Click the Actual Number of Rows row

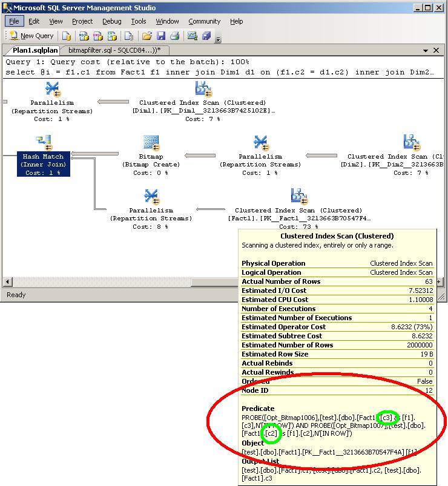click(x=337, y=281)
